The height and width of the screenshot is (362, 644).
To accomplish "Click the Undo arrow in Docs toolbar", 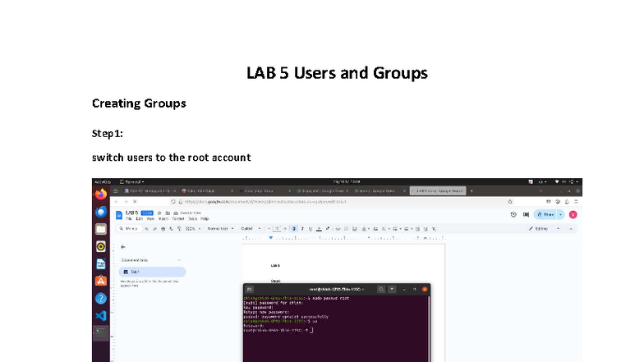I will 146,228.
